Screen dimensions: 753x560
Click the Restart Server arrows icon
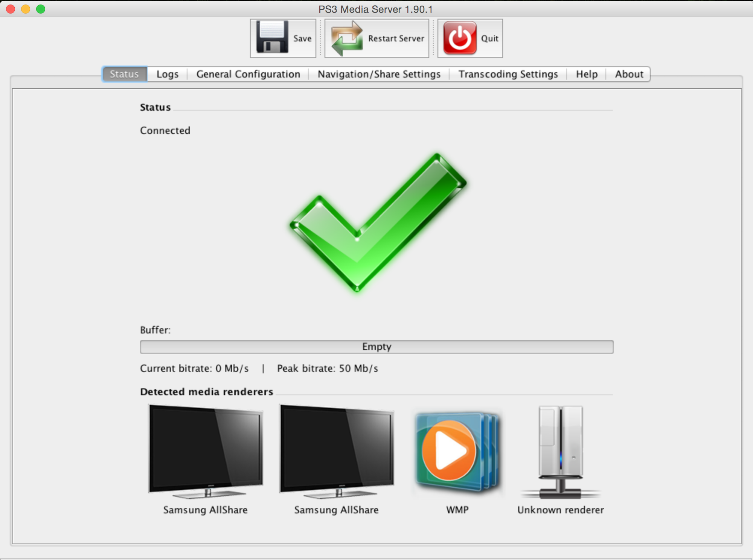point(347,38)
